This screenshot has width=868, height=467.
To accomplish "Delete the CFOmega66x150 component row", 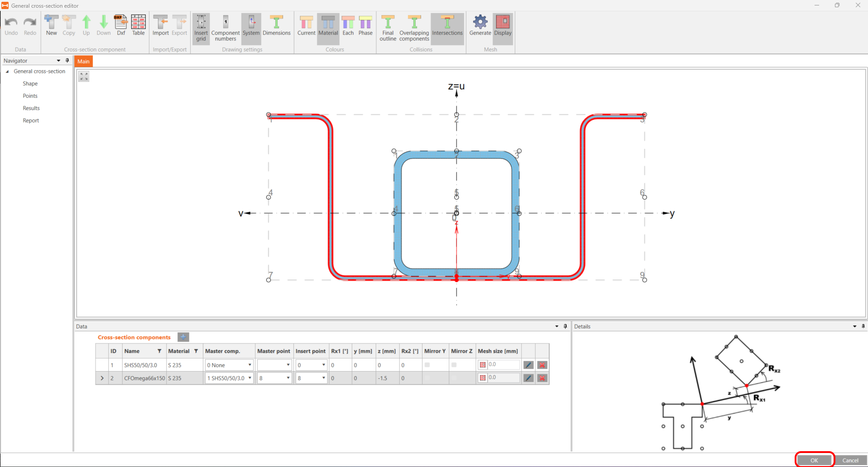I will point(542,378).
